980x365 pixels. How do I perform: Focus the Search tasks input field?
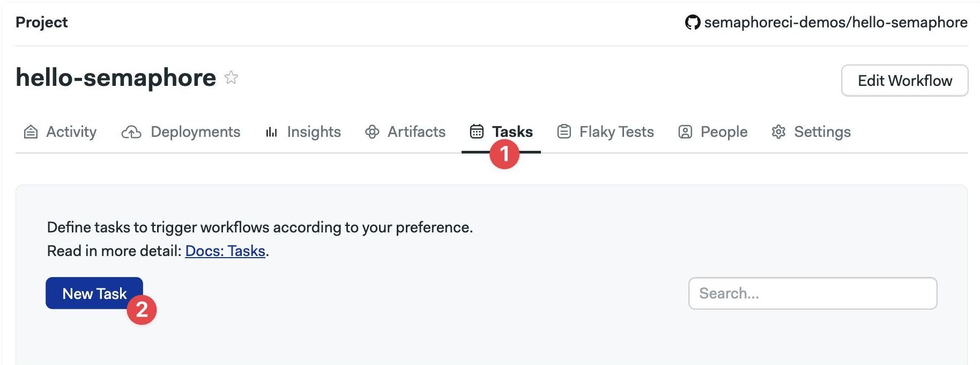[813, 293]
